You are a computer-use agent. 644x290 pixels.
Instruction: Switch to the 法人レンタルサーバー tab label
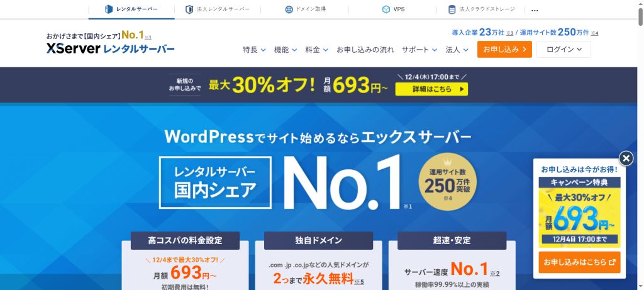(x=222, y=9)
